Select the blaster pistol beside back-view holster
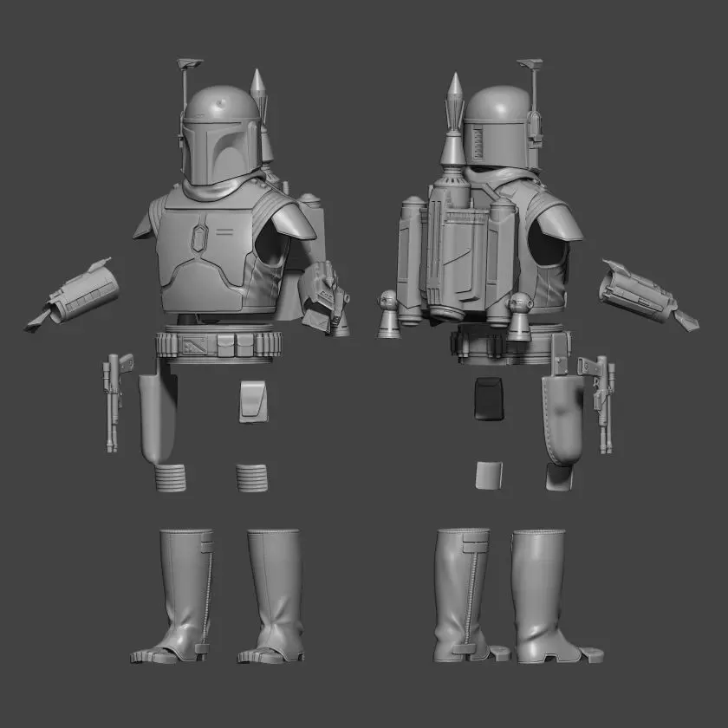 (600, 404)
